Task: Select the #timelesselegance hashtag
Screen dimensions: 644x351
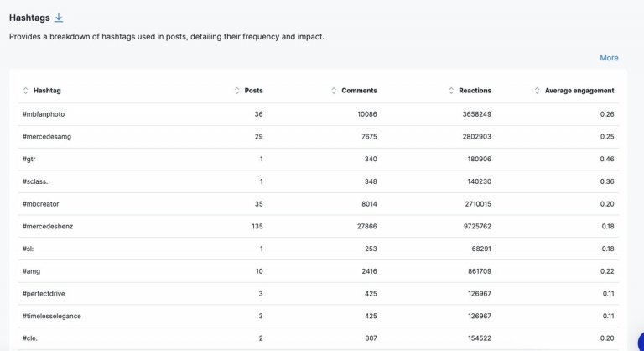Action: point(51,316)
